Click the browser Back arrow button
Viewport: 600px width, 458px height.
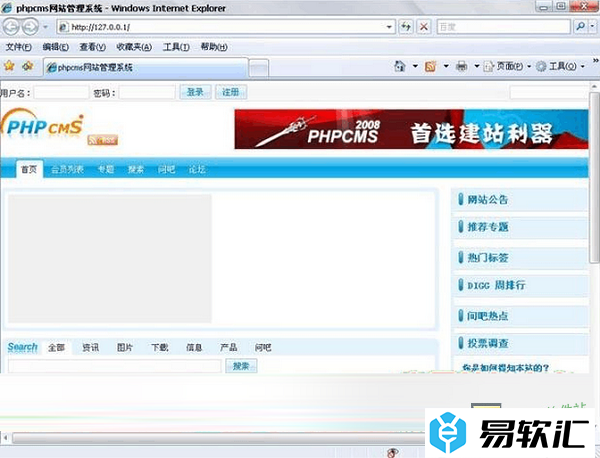pos(11,27)
